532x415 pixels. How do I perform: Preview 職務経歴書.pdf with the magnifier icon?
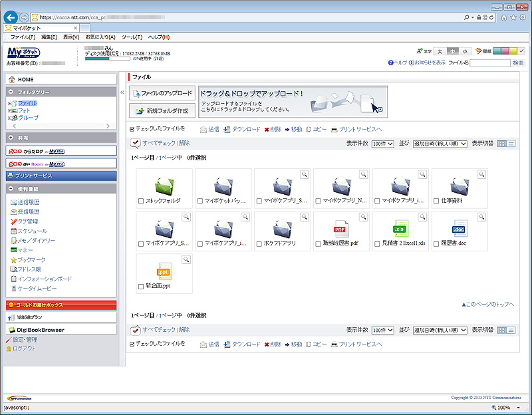pos(363,217)
